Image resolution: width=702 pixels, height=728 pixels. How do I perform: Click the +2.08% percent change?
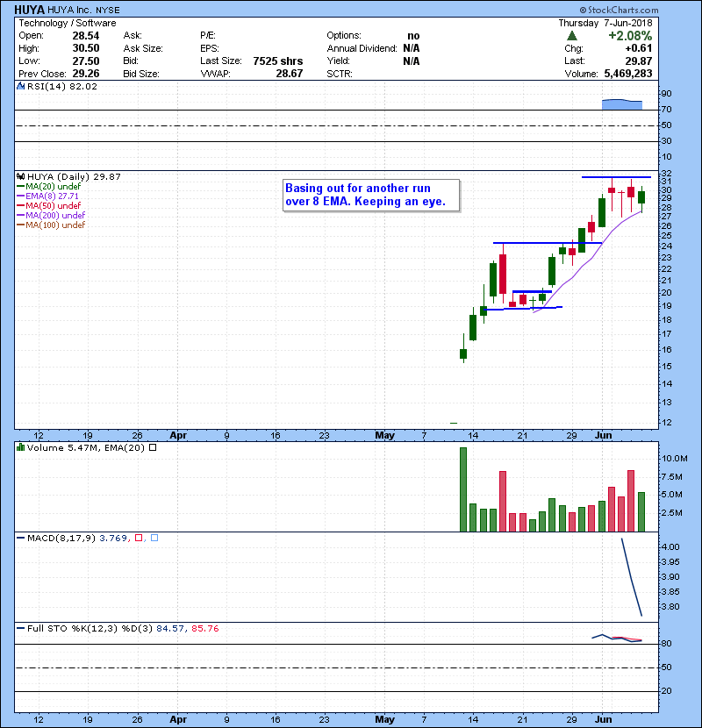tap(630, 36)
